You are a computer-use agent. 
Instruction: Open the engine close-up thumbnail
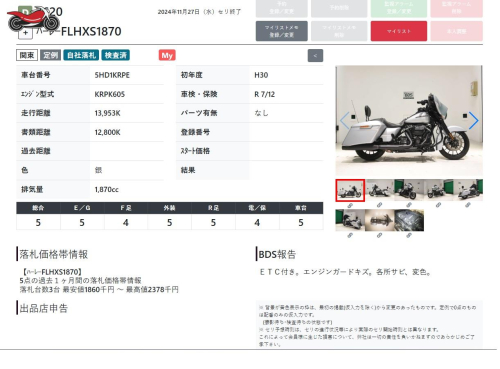click(409, 220)
